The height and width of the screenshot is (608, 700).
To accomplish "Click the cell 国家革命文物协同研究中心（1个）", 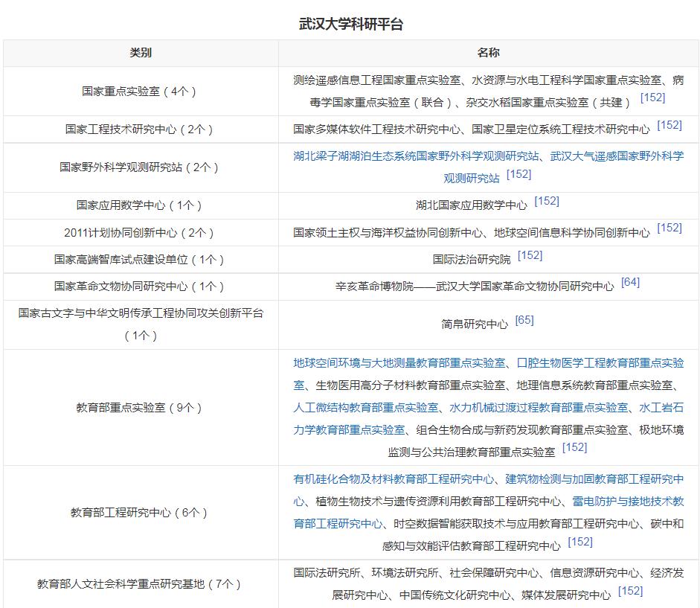I will point(141,287).
